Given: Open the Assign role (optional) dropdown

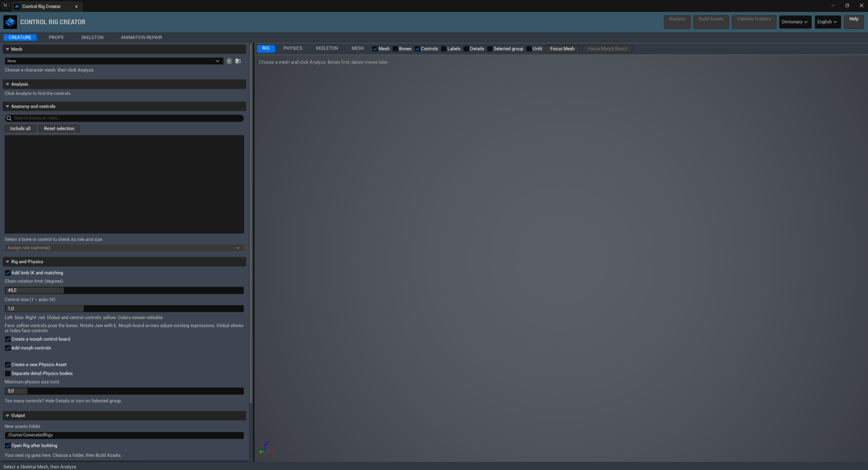Looking at the screenshot, I should [124, 248].
